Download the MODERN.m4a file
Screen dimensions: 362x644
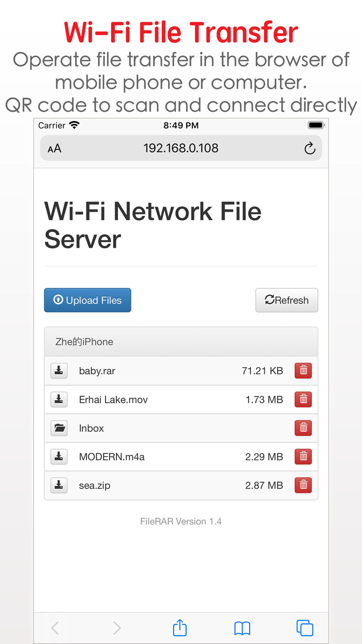(x=59, y=457)
